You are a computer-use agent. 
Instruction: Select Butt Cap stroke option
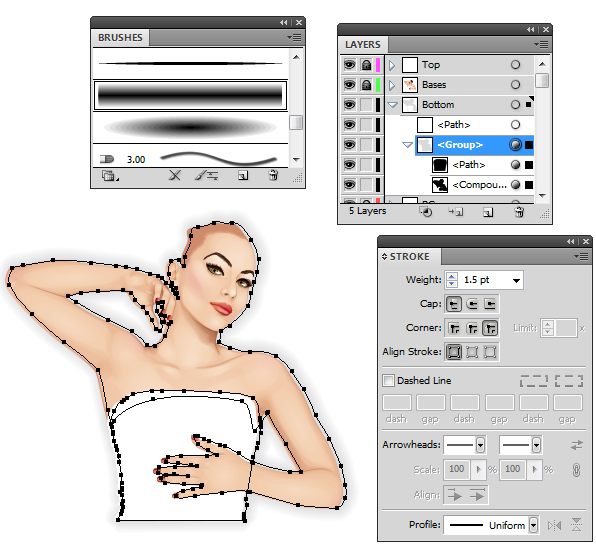(x=454, y=304)
